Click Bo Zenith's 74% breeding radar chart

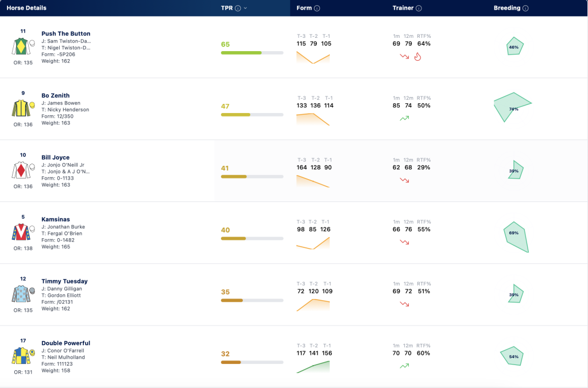pyautogui.click(x=512, y=107)
